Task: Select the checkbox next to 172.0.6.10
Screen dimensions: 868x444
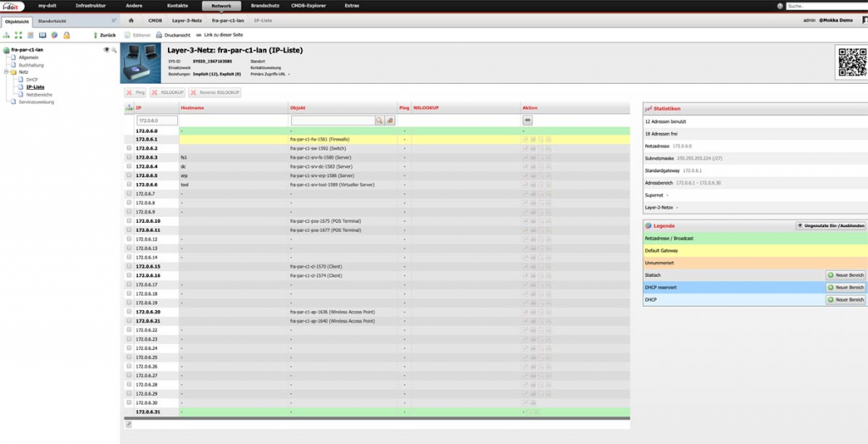Action: pyautogui.click(x=129, y=221)
